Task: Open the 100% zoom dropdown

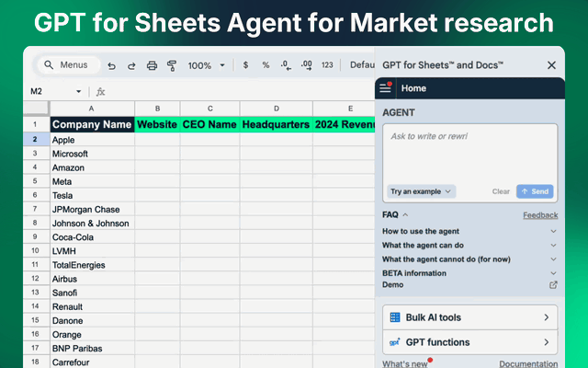Action: click(206, 65)
